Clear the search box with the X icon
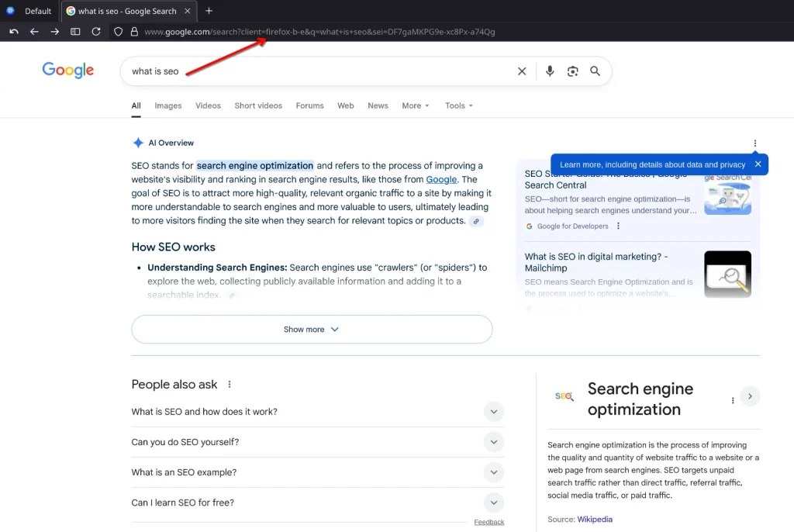The height and width of the screenshot is (532, 794). click(x=522, y=71)
